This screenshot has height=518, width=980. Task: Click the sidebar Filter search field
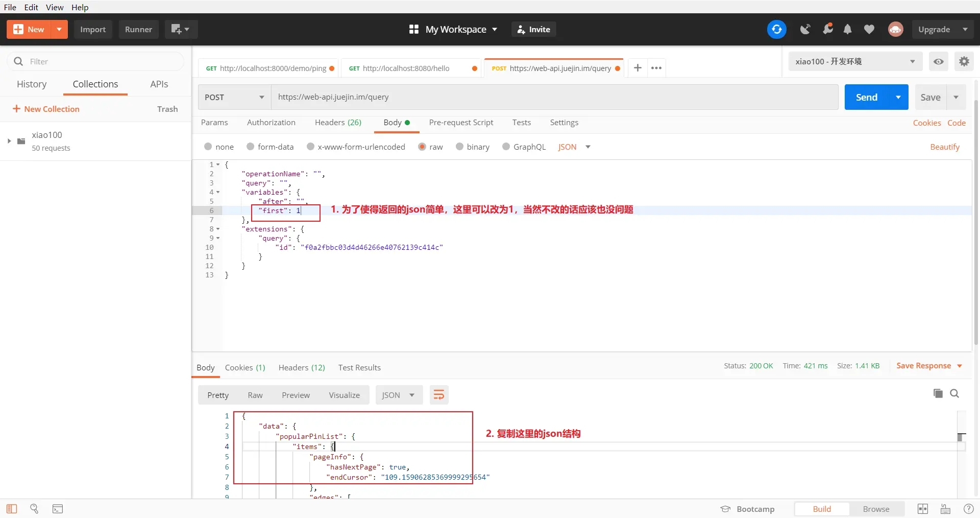coord(95,61)
